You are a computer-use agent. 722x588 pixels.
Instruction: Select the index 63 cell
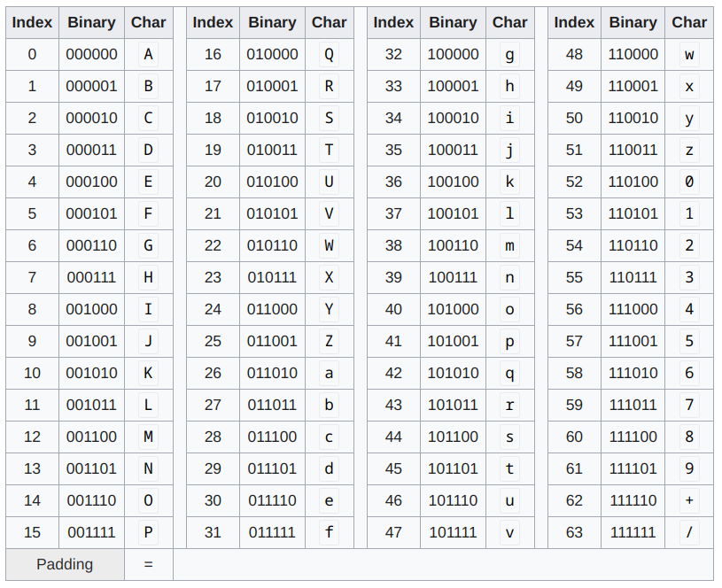click(x=574, y=532)
